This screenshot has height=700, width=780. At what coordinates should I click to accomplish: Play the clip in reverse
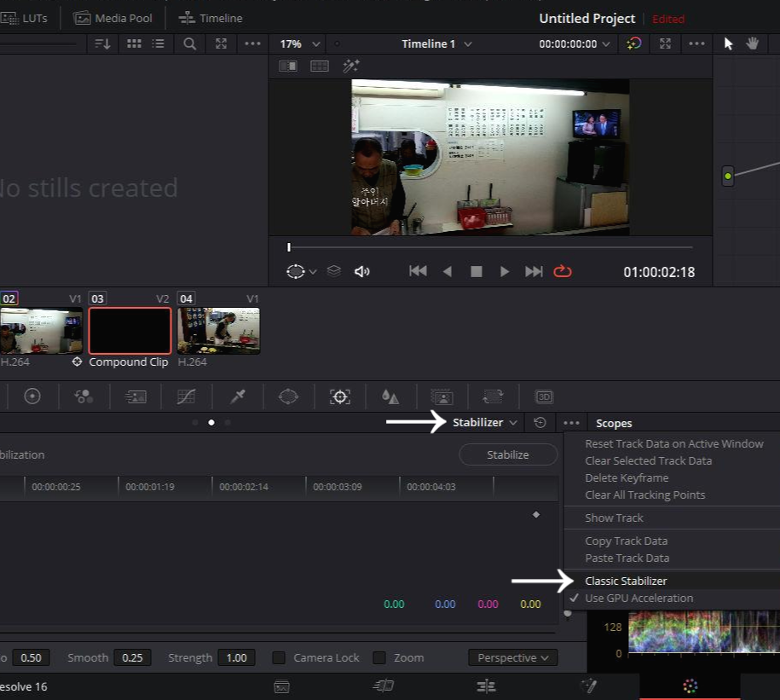pos(448,272)
